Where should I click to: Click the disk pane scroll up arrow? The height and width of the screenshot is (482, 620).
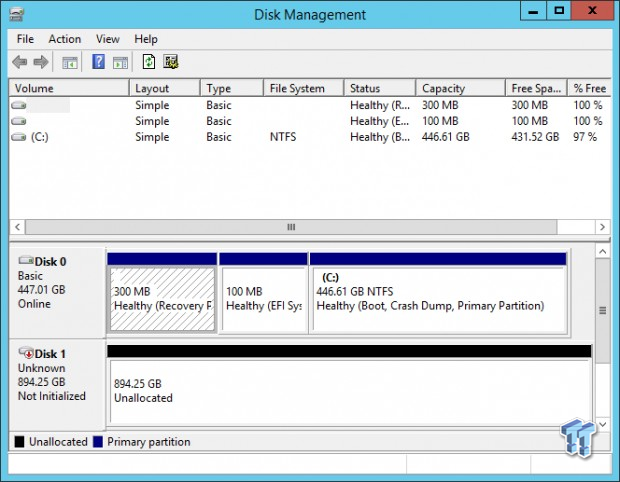click(603, 251)
